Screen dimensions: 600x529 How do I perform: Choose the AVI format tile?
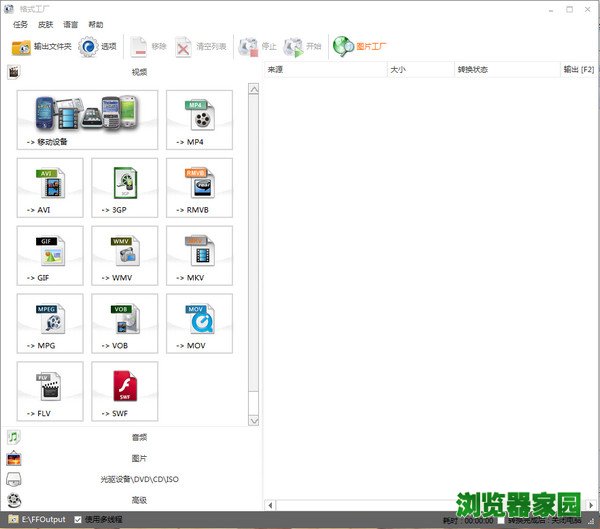pyautogui.click(x=50, y=187)
